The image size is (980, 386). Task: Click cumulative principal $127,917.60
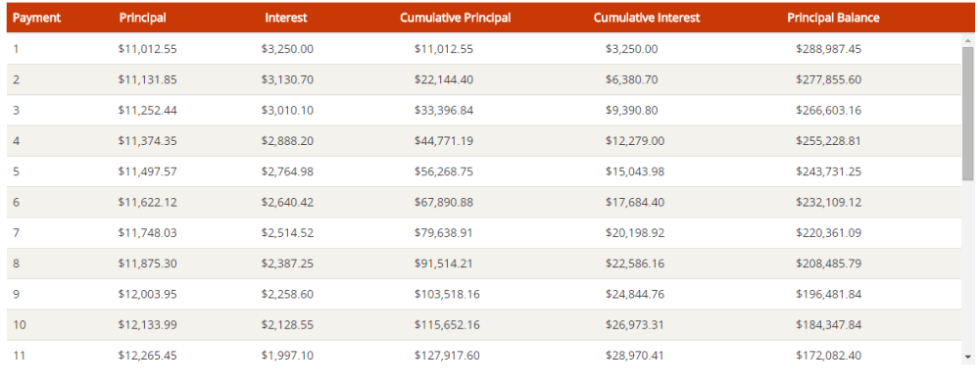(x=447, y=355)
